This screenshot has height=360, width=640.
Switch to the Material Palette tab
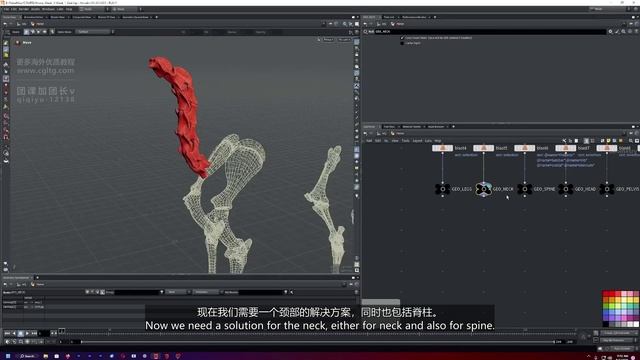point(411,127)
